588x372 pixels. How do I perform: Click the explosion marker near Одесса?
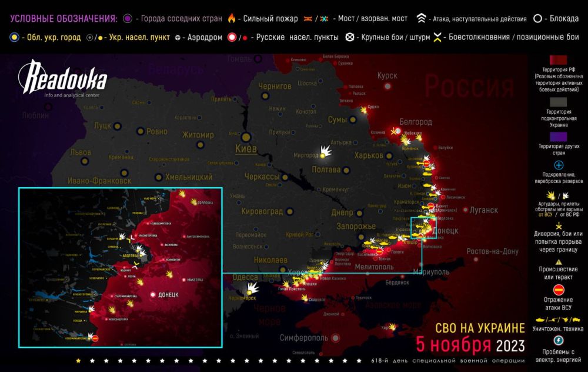coord(252,290)
